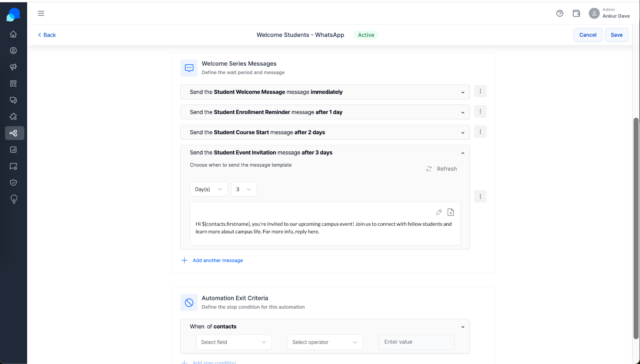
Task: Click the vertical page scrollbar
Action: pos(636,229)
